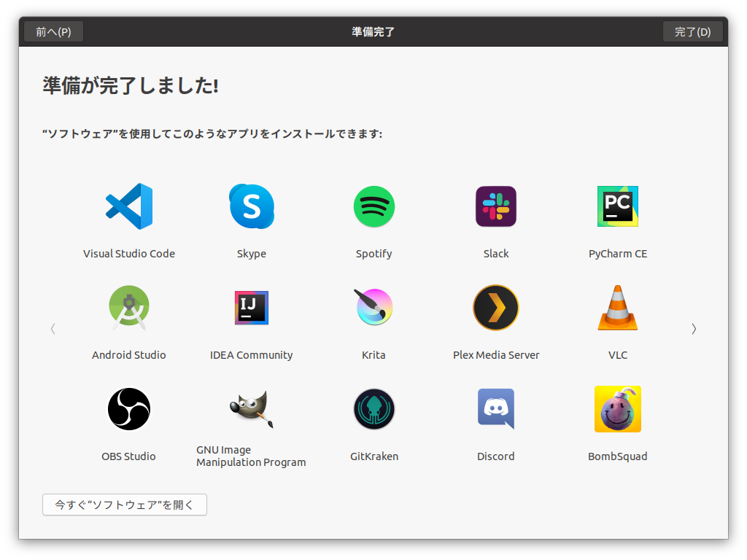Show next apps with right chevron
The width and height of the screenshot is (747, 560).
[694, 329]
